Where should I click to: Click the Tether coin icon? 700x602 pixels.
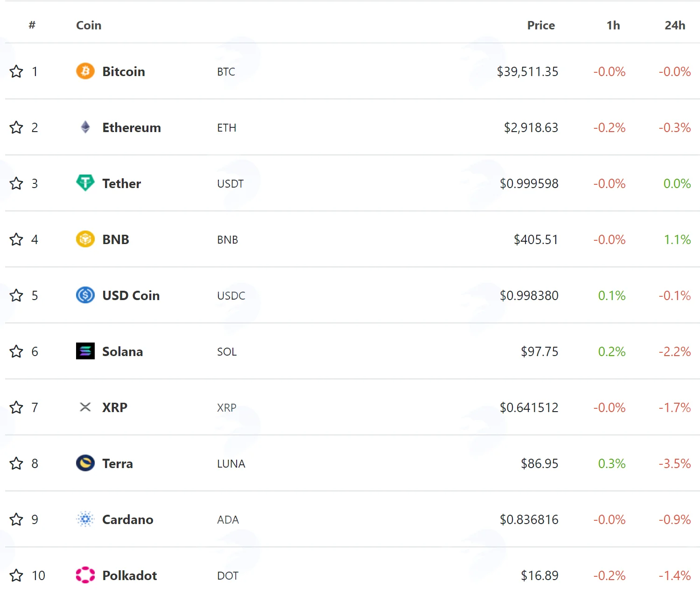point(85,183)
